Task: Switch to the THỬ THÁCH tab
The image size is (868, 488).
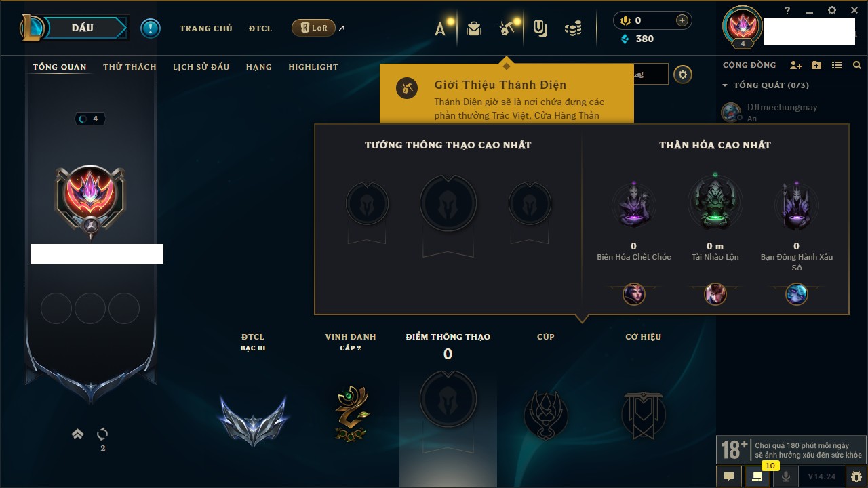Action: [130, 67]
